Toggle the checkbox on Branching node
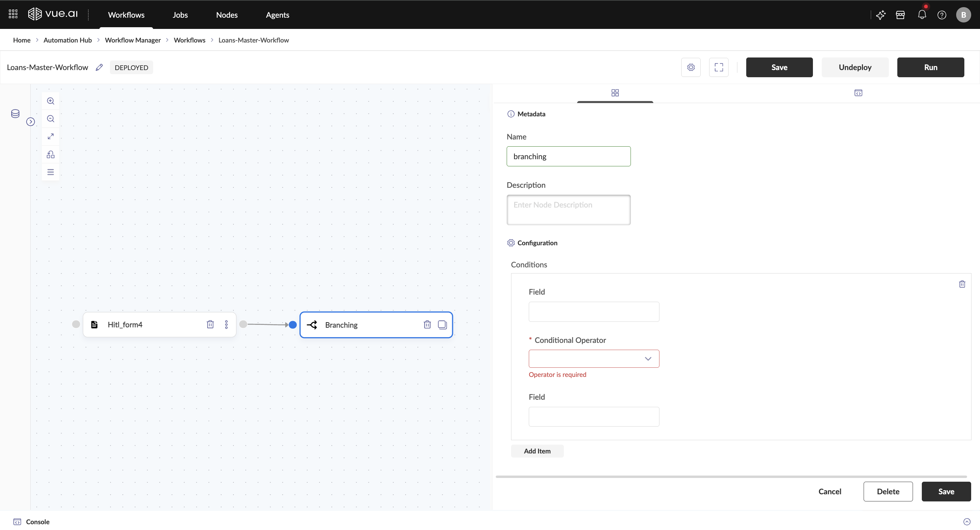Viewport: 980px width, 530px height. coord(442,325)
